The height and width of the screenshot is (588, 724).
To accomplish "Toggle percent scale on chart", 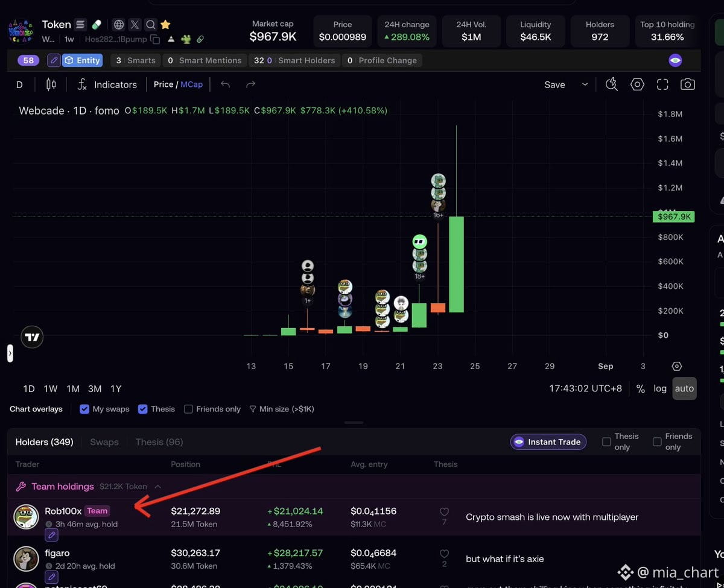I will [x=641, y=388].
